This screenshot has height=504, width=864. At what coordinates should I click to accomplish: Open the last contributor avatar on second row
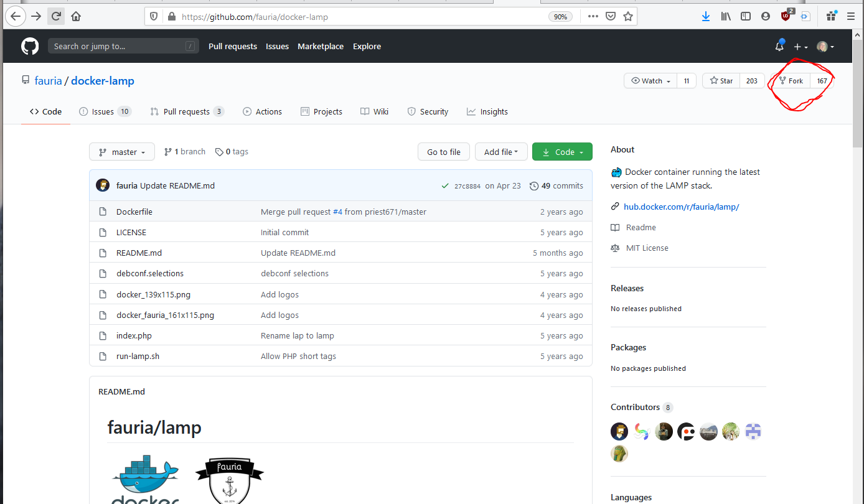tap(619, 454)
